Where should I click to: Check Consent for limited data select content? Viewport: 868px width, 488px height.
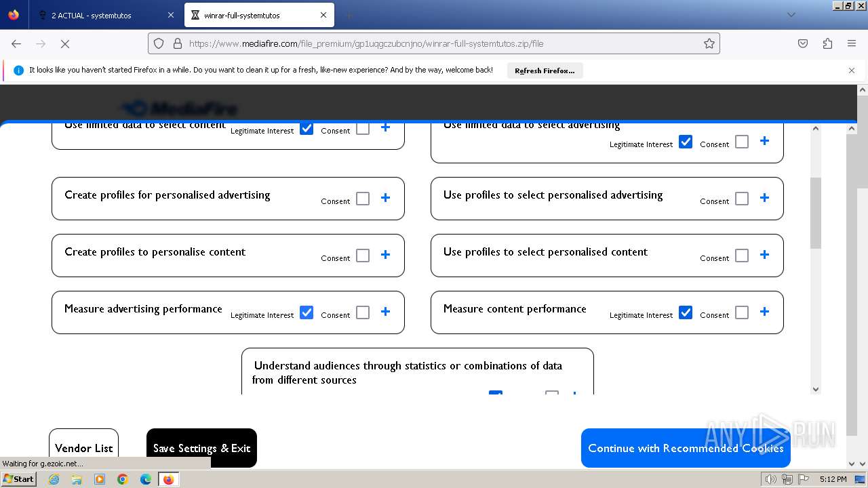[x=363, y=128]
